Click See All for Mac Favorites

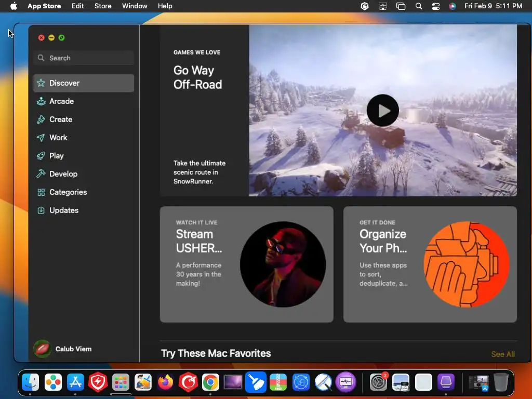(x=503, y=354)
